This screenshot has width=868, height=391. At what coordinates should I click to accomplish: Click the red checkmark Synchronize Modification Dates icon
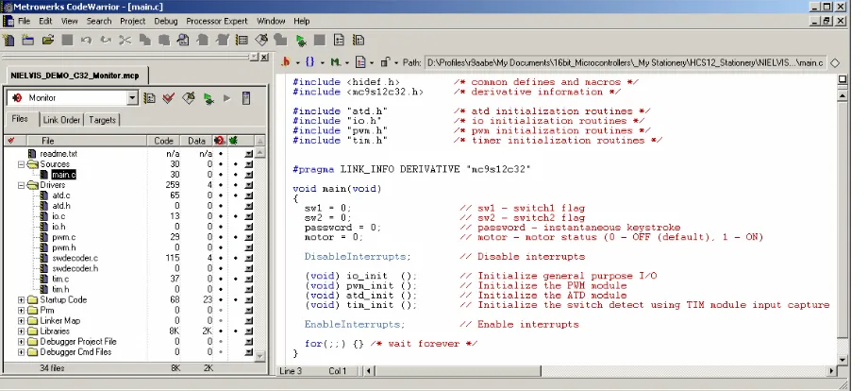point(169,98)
